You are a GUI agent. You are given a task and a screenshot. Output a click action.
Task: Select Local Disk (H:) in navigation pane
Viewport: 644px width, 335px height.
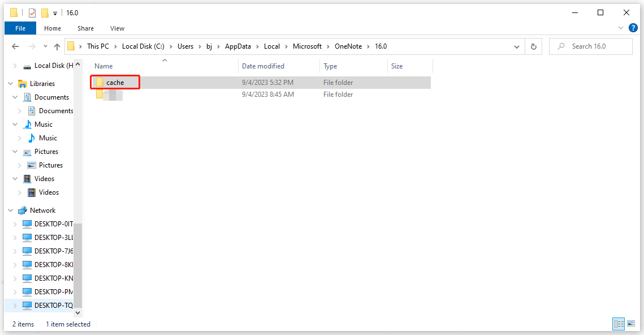[53, 66]
